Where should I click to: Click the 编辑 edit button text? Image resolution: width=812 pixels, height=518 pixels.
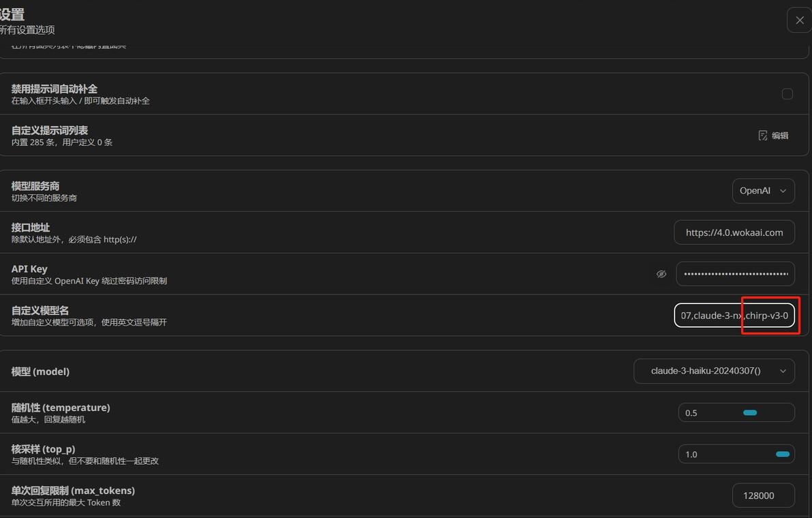[780, 136]
